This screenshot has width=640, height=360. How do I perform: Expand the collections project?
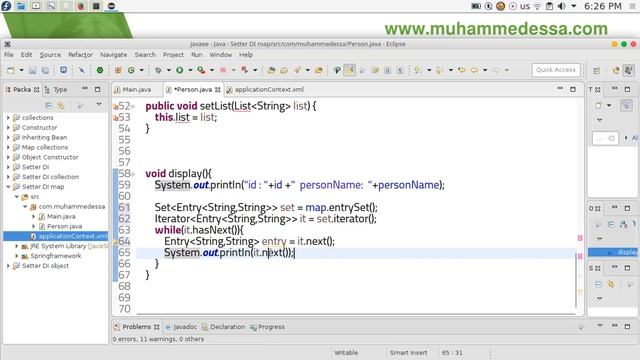(8, 118)
